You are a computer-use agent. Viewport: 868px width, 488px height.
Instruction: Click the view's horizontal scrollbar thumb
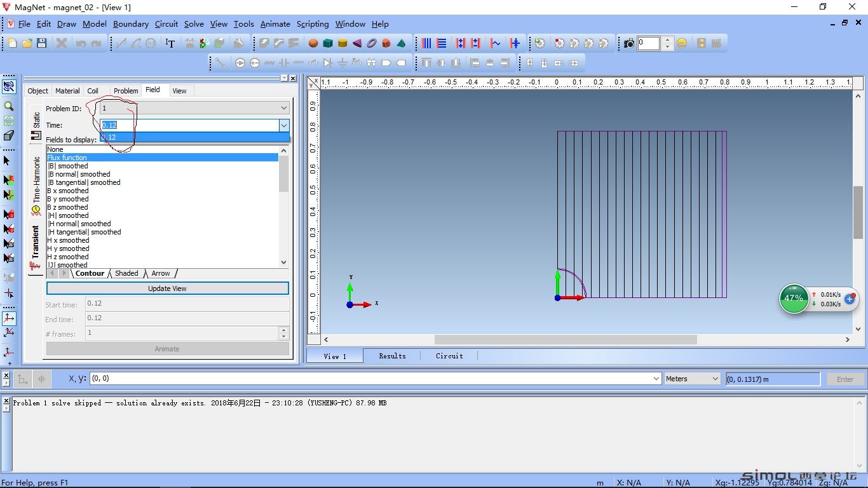coord(566,340)
